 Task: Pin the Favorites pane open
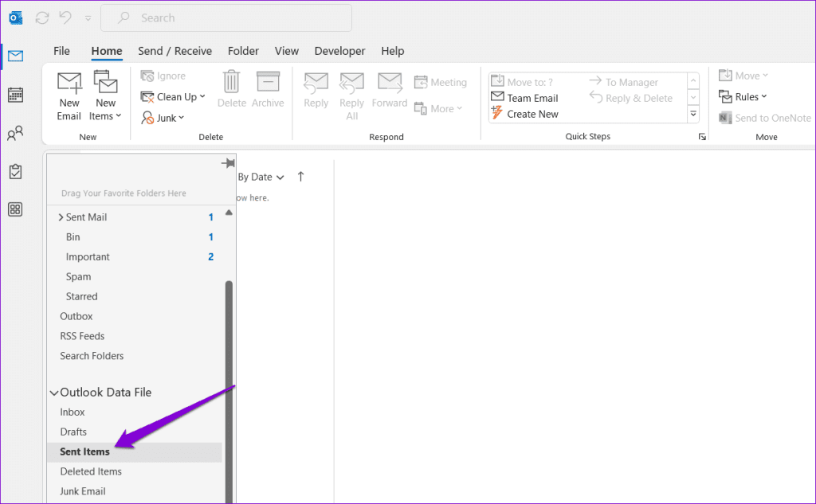click(228, 162)
